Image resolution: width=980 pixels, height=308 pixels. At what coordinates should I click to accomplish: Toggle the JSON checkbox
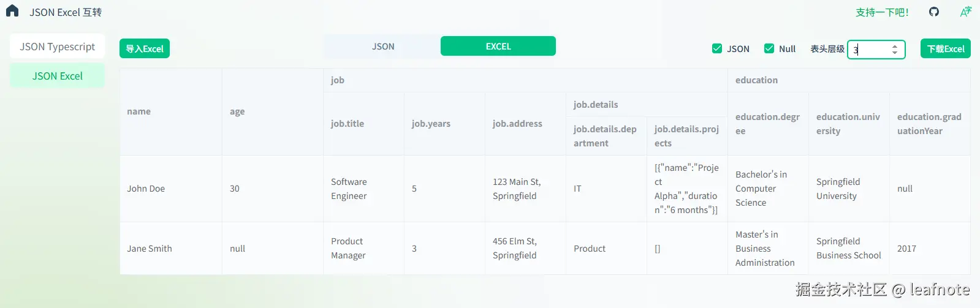click(717, 48)
